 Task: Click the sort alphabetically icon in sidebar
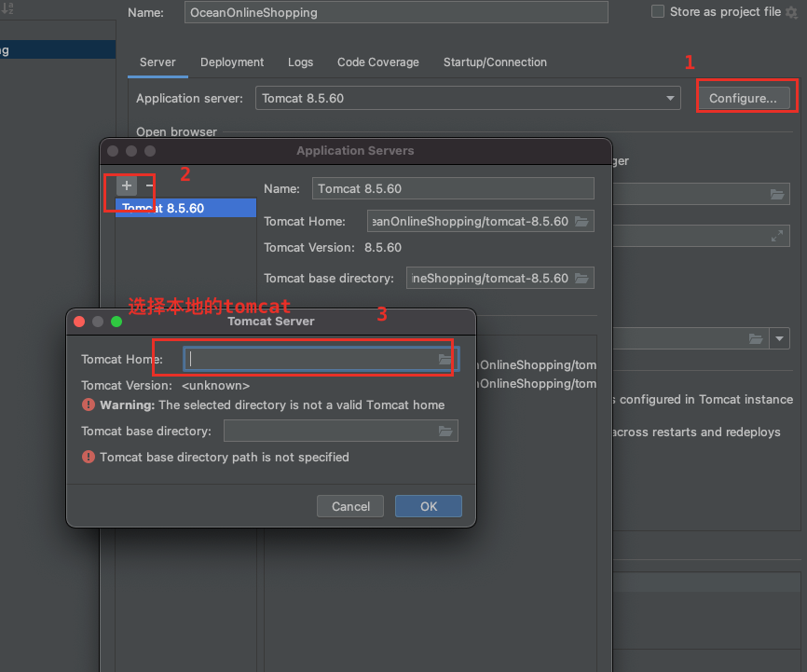coord(7,7)
